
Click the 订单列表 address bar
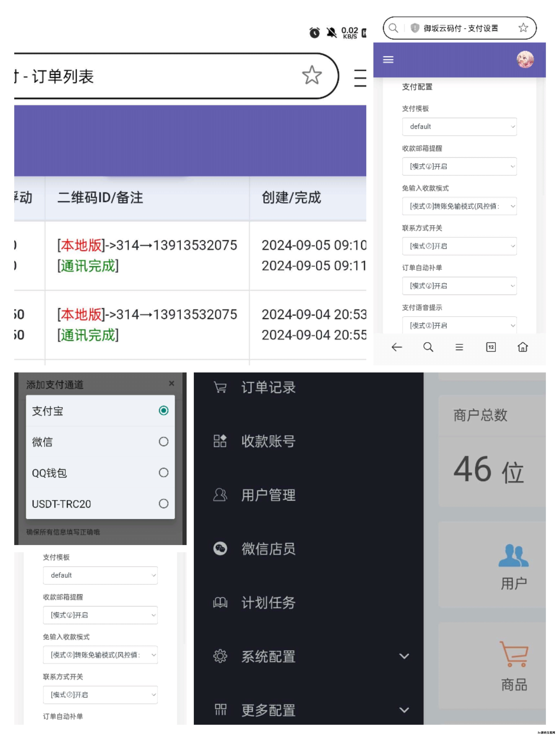coord(176,76)
